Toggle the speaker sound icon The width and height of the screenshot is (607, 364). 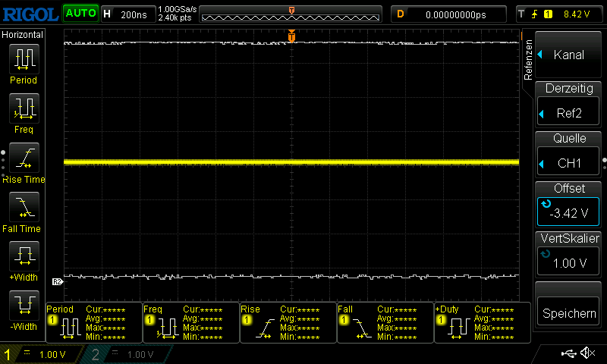click(x=587, y=353)
